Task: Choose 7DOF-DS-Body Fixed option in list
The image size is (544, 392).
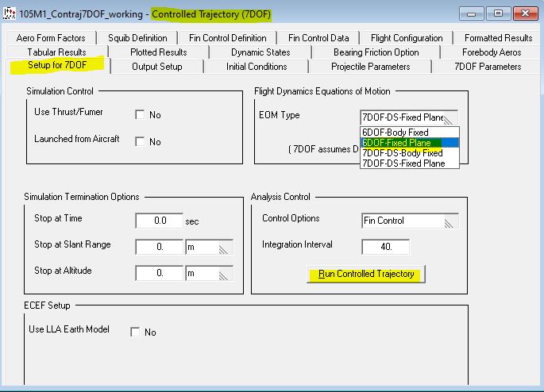Action: [x=402, y=152]
